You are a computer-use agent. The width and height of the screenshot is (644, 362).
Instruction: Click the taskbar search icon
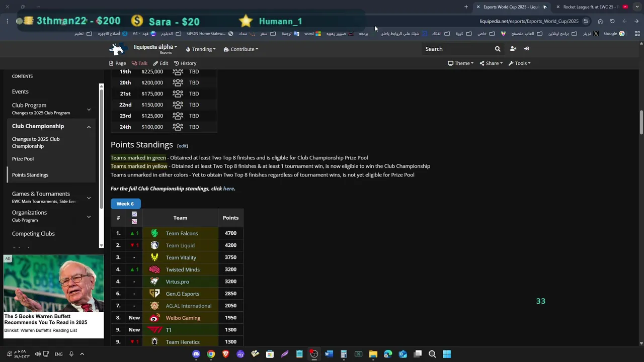(x=432, y=354)
